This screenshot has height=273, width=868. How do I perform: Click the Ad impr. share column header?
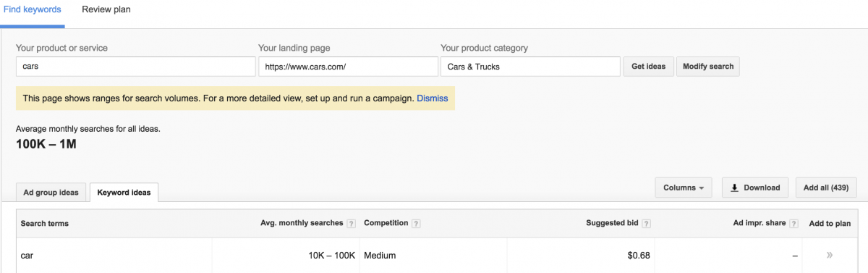pos(759,223)
